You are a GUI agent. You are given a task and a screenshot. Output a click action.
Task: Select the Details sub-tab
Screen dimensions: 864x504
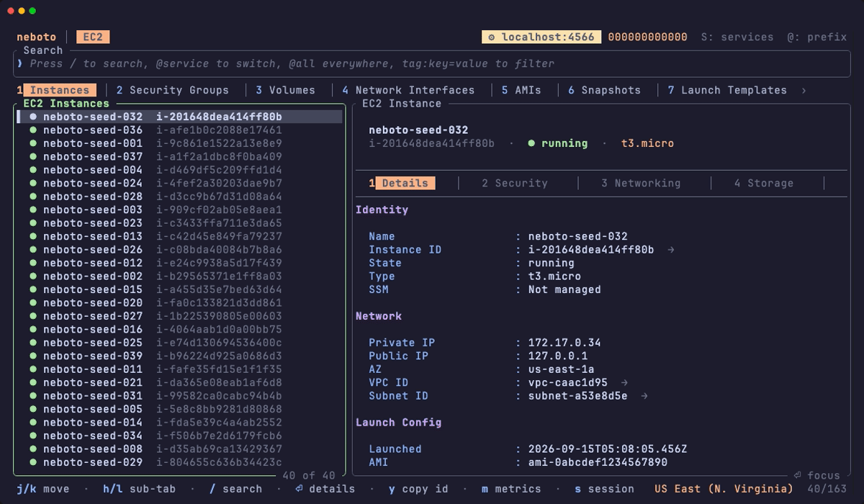(402, 184)
